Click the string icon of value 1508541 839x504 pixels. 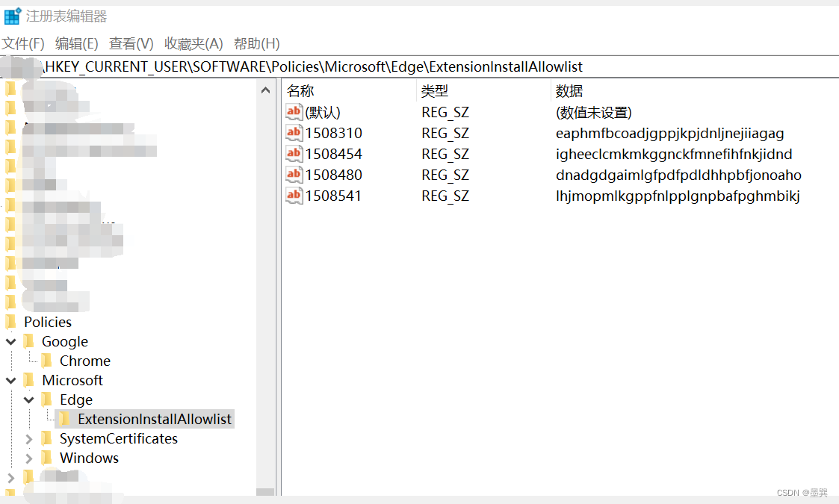pyautogui.click(x=294, y=196)
